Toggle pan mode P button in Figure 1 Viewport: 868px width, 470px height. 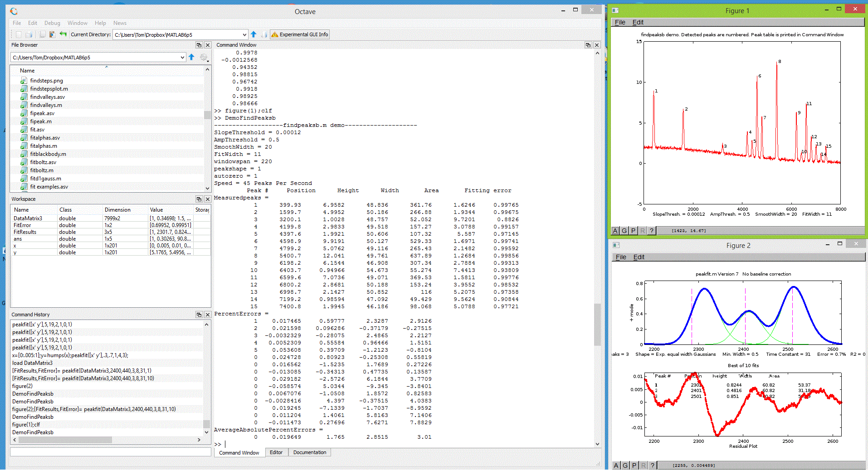[634, 231]
